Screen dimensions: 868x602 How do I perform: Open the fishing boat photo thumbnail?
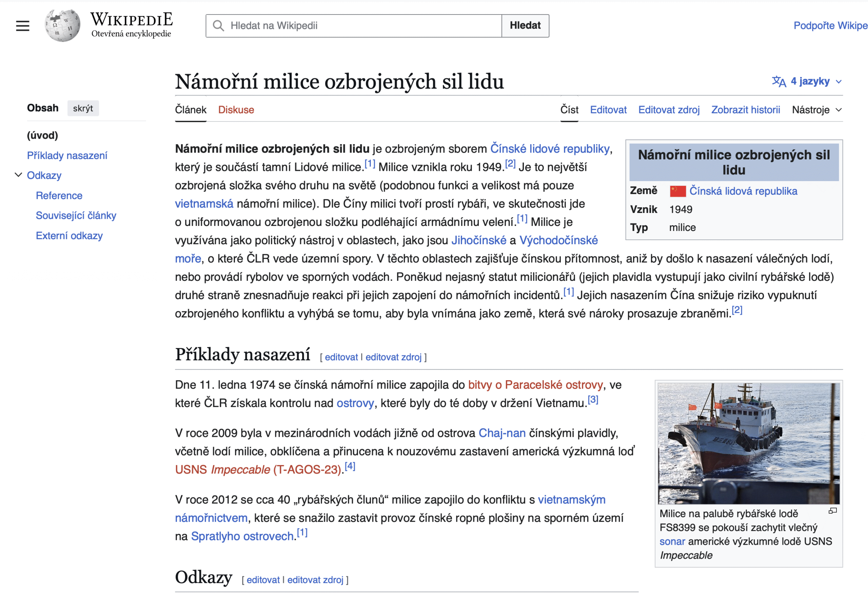[748, 443]
